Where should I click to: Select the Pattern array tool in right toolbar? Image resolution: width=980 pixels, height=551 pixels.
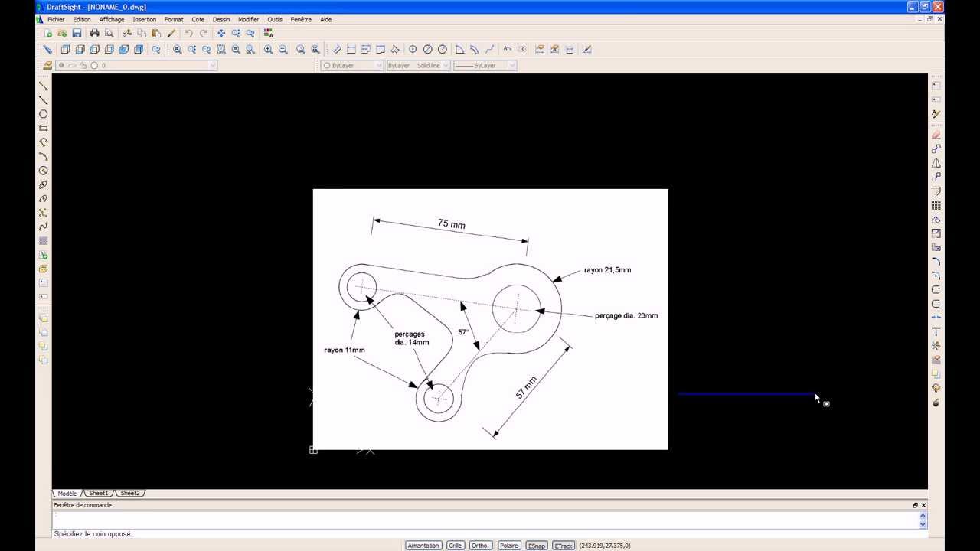pyautogui.click(x=936, y=205)
